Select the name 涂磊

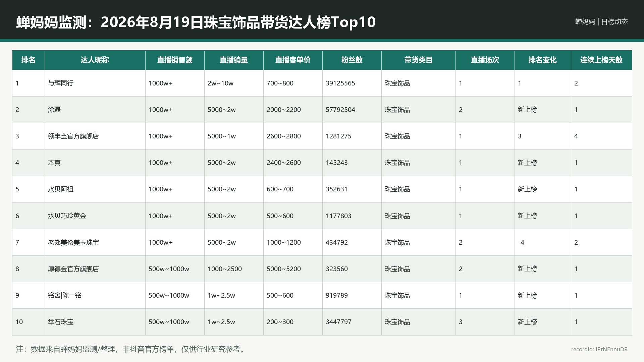pos(54,110)
